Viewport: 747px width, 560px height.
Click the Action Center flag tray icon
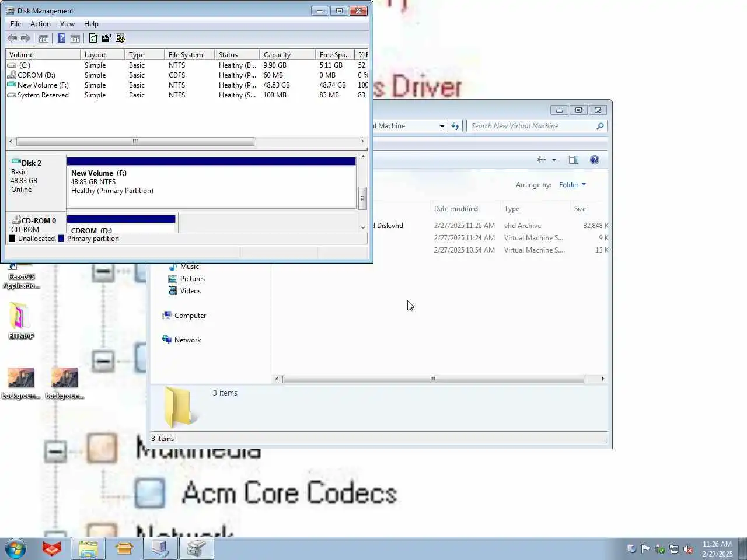tap(645, 549)
